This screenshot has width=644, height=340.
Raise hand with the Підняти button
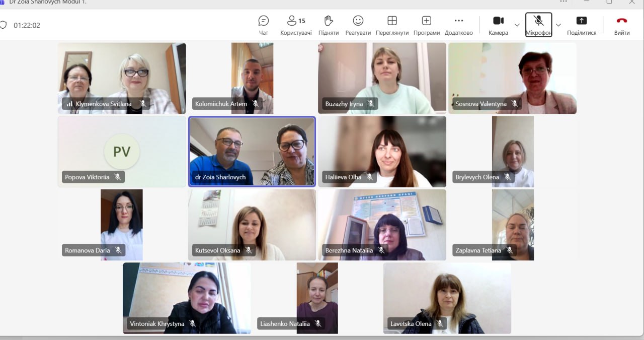tap(329, 25)
